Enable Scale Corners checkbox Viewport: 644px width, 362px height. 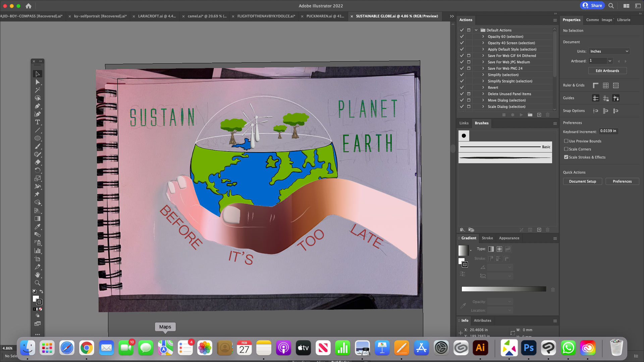566,149
